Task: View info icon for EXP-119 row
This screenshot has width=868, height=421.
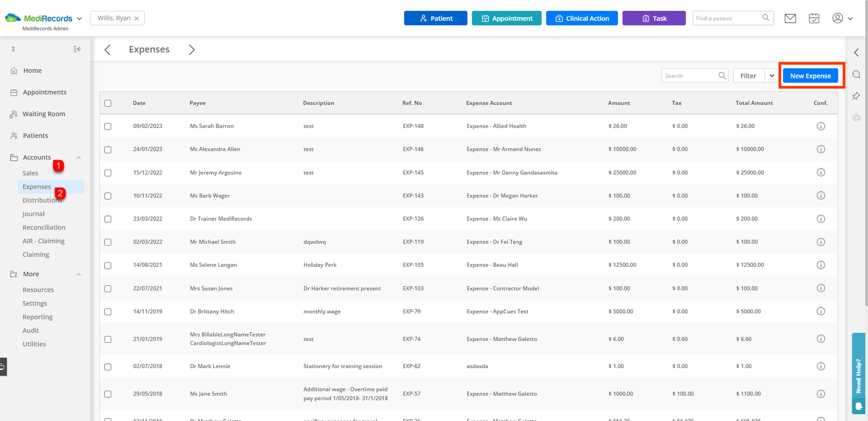Action: 821,242
